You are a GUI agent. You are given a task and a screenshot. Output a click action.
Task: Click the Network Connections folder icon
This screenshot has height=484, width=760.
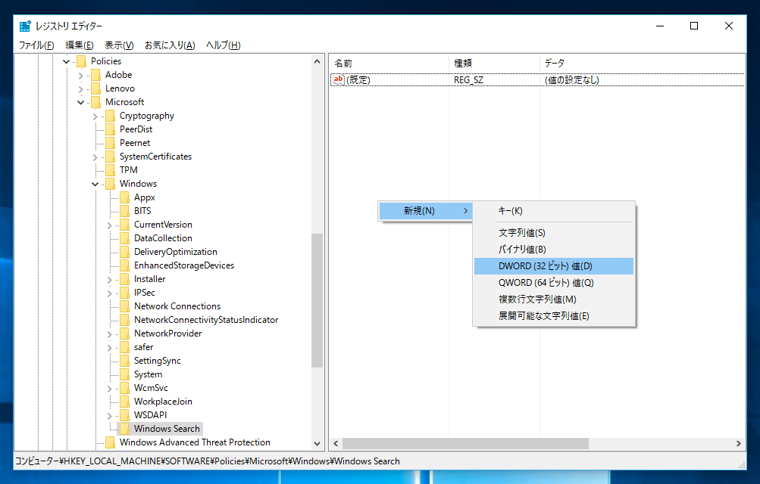pyautogui.click(x=125, y=306)
